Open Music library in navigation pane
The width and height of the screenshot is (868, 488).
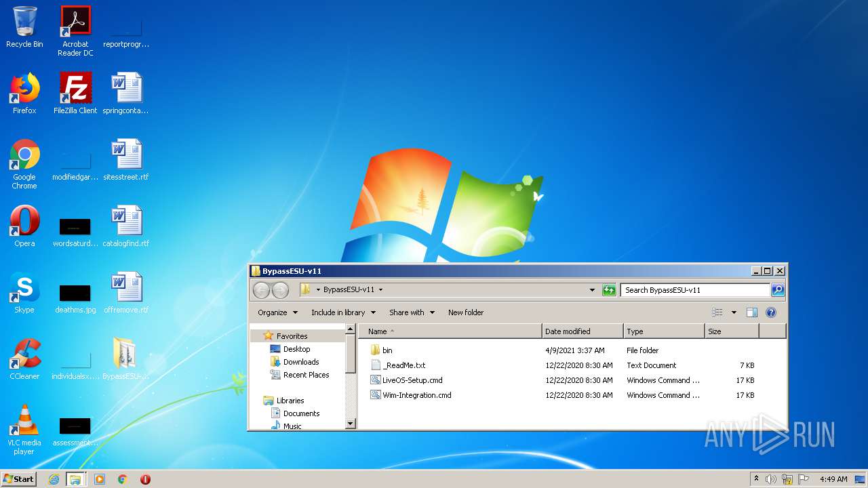(x=292, y=426)
